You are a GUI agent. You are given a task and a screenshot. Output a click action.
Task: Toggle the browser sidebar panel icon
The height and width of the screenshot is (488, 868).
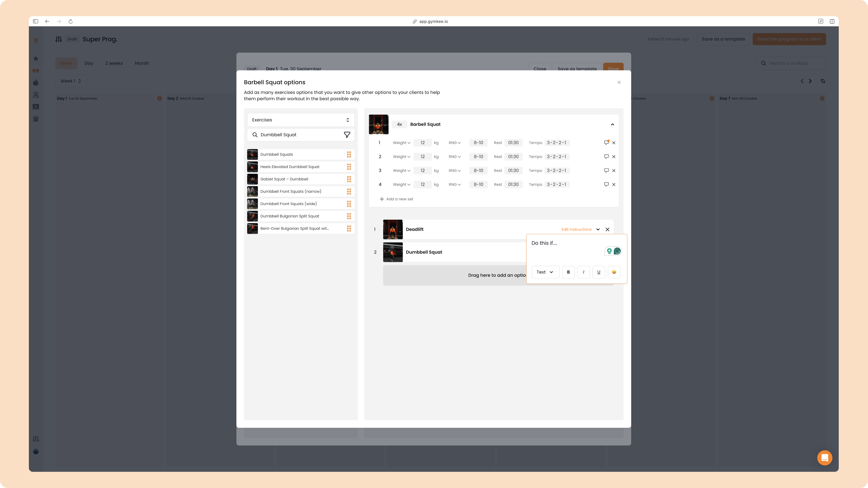(35, 21)
